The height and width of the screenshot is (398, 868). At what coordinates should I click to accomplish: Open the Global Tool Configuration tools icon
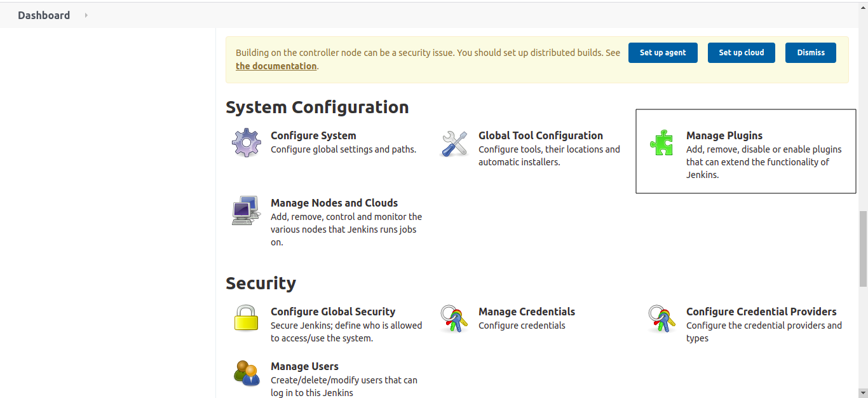pos(454,144)
